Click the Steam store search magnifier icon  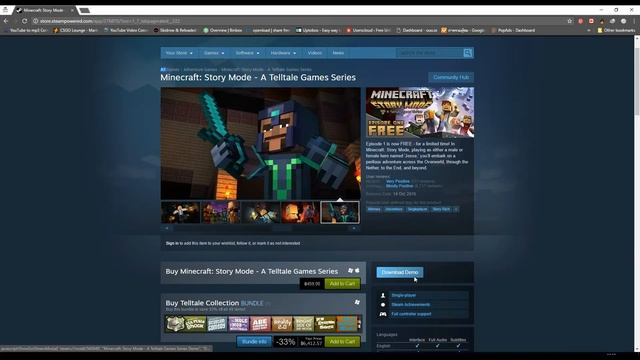(x=468, y=53)
